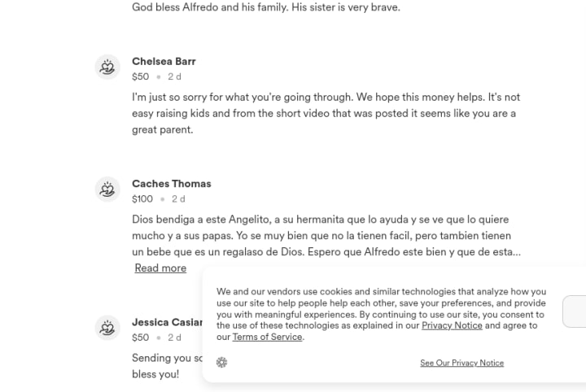Click Chelsea Barr's $50 donation amount
The height and width of the screenshot is (392, 586).
coord(141,76)
